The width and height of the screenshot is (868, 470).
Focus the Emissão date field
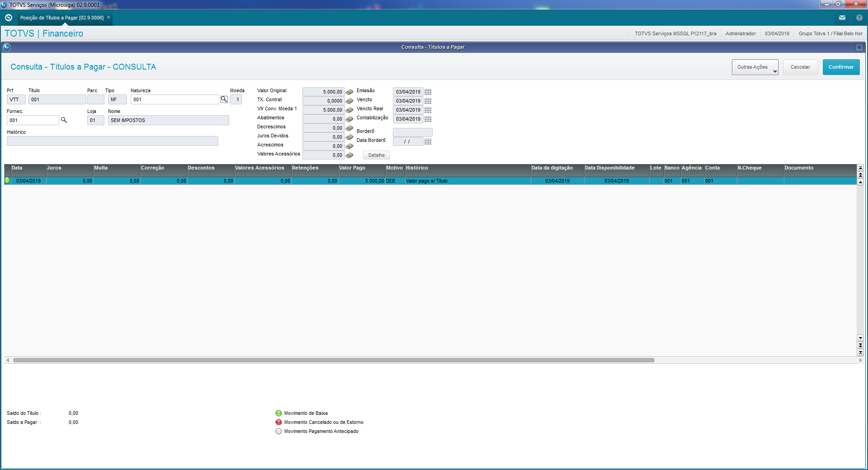[408, 92]
